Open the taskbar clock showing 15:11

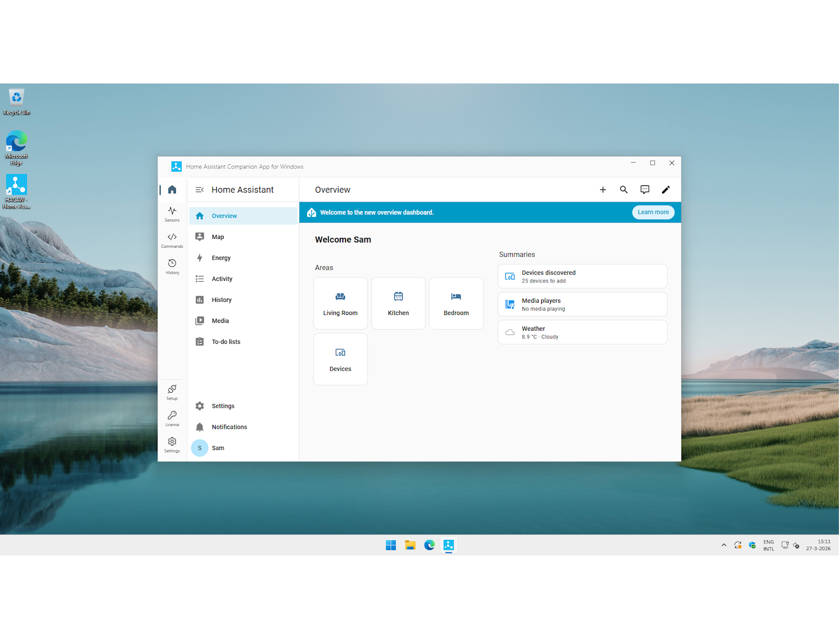818,545
